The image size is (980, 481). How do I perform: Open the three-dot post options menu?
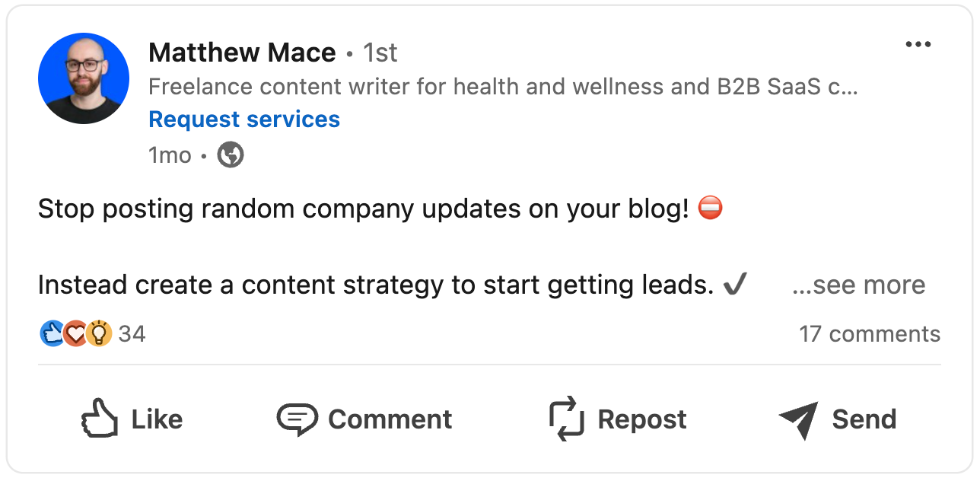(x=918, y=44)
